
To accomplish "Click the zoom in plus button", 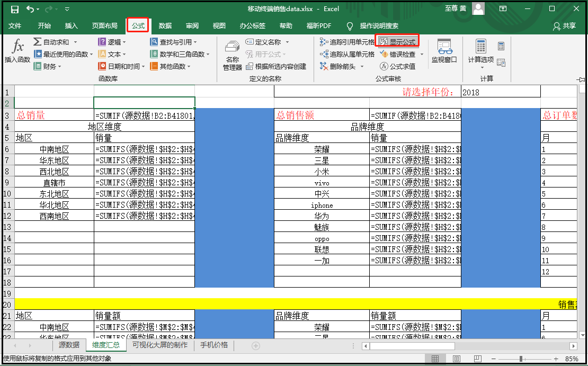I will (x=556, y=359).
